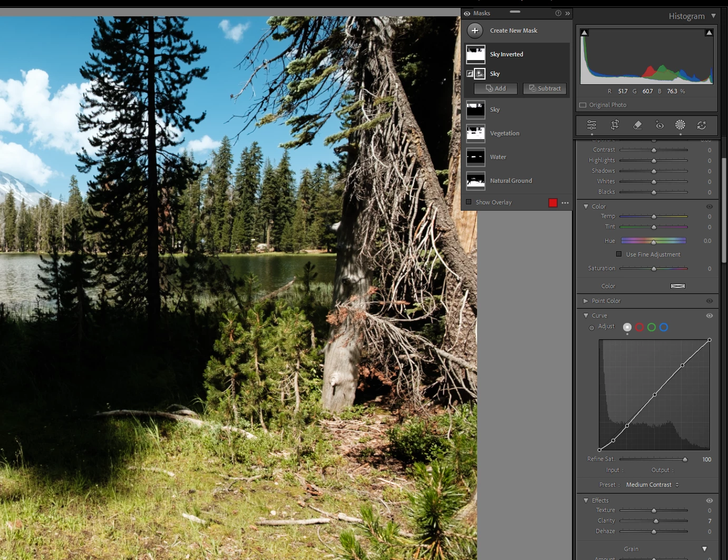The width and height of the screenshot is (728, 560).
Task: Enable the Original Photo checkbox
Action: tap(583, 105)
